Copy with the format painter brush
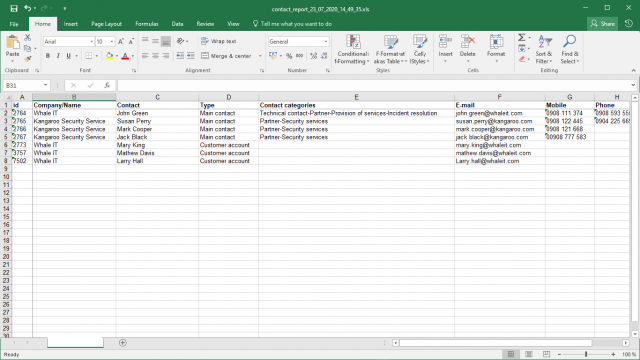This screenshot has height=360, width=640. (27, 59)
